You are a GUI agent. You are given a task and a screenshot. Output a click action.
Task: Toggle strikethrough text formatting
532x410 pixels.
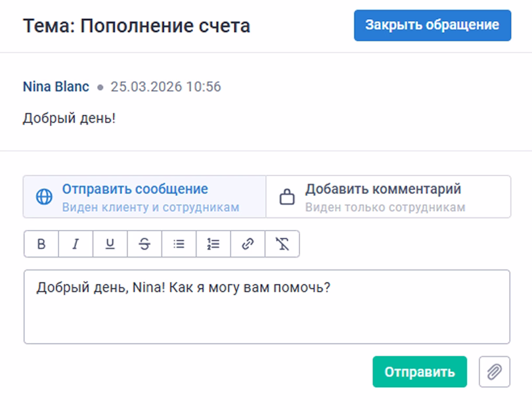[x=144, y=244]
